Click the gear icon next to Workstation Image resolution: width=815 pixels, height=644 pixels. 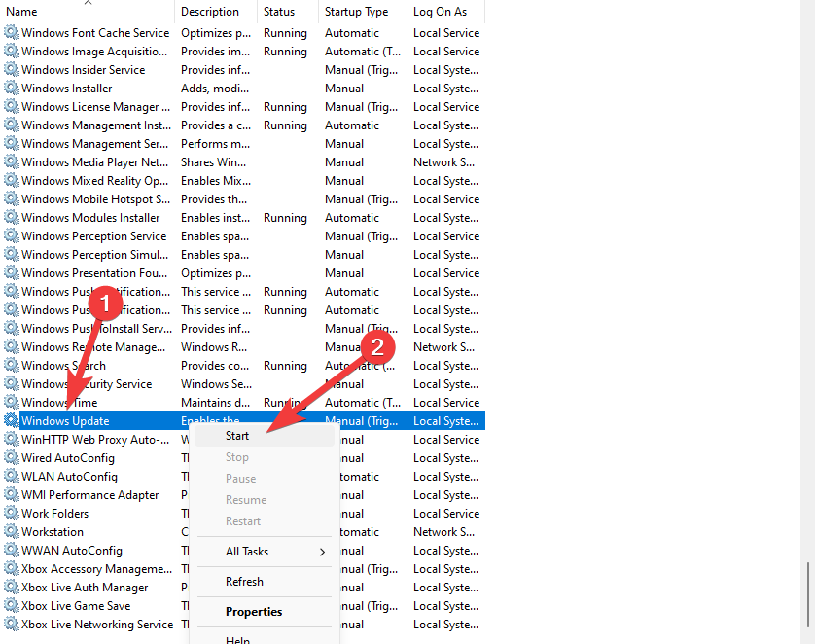coord(12,532)
